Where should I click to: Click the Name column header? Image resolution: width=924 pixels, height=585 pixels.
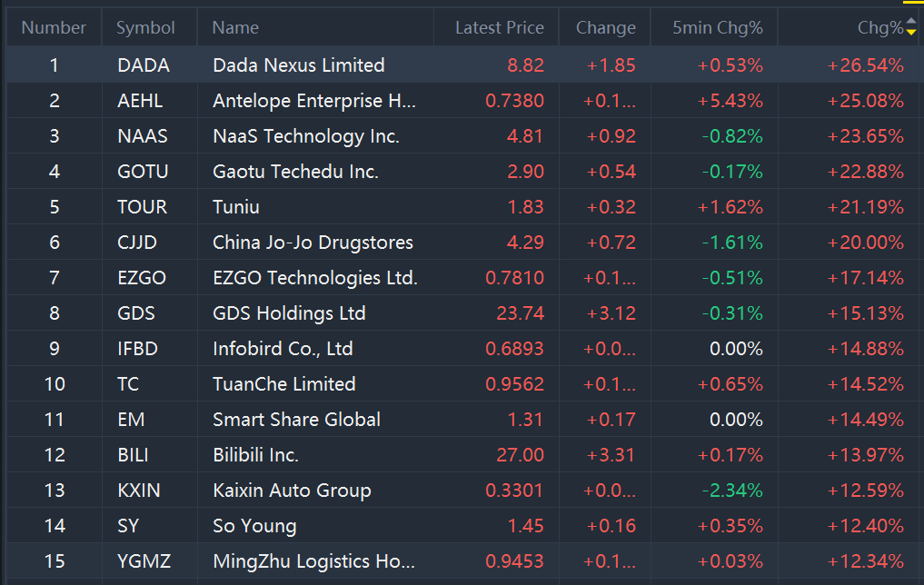click(x=235, y=28)
